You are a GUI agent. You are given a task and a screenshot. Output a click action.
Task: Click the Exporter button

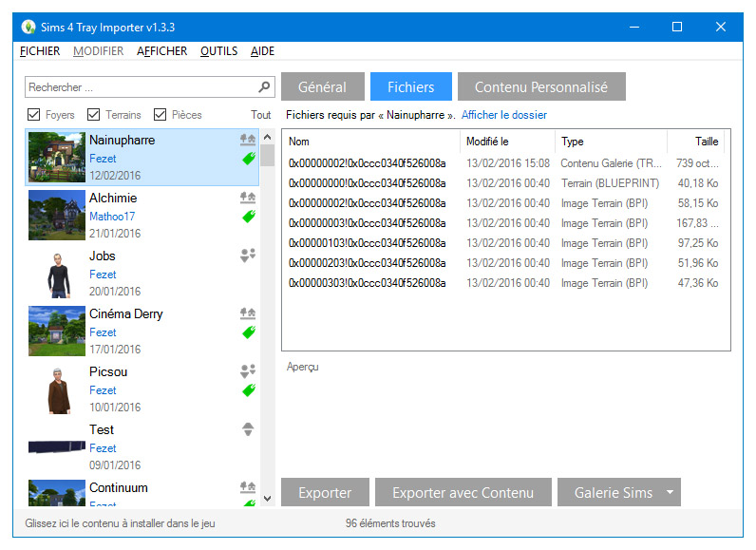click(x=325, y=492)
